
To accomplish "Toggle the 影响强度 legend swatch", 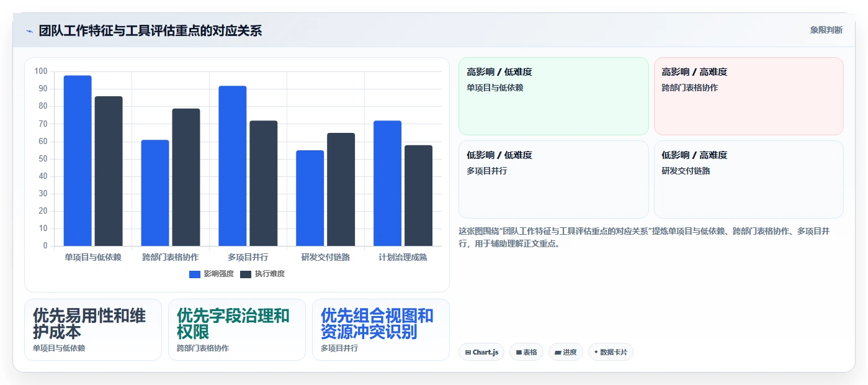I will pyautogui.click(x=195, y=274).
